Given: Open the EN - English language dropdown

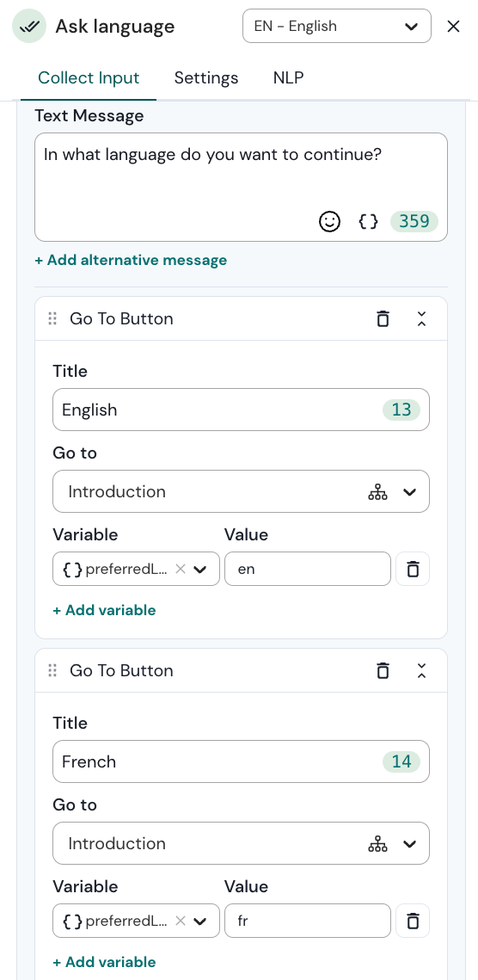Looking at the screenshot, I should pos(337,26).
